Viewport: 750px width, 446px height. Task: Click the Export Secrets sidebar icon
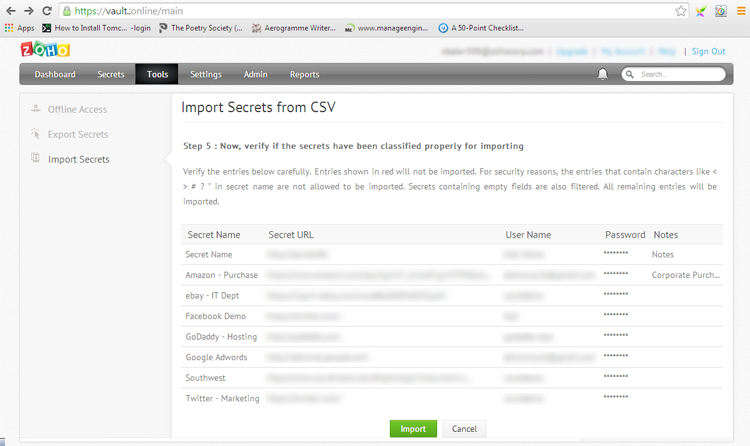[35, 134]
